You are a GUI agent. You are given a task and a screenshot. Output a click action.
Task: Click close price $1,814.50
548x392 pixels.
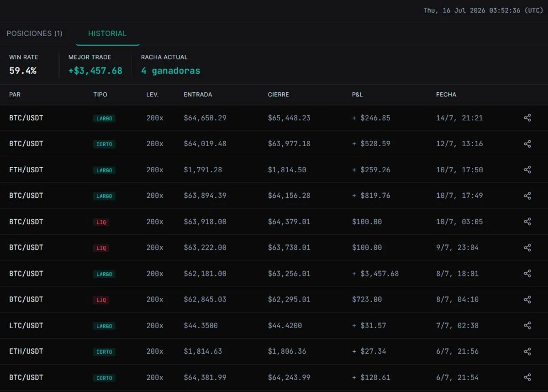click(x=287, y=170)
